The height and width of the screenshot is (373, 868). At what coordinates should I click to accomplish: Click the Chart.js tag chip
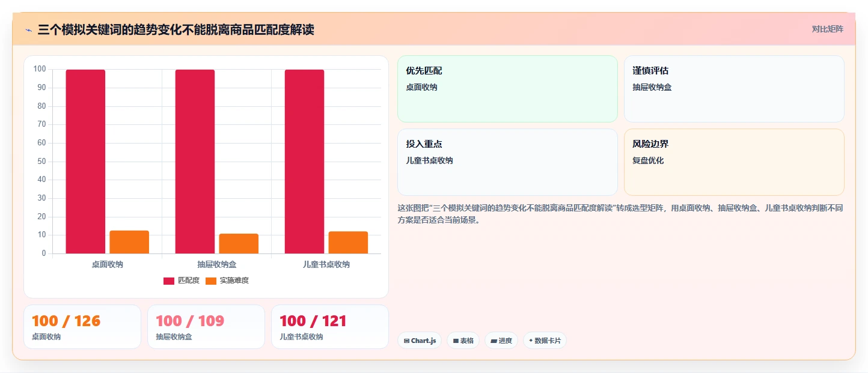tap(420, 341)
